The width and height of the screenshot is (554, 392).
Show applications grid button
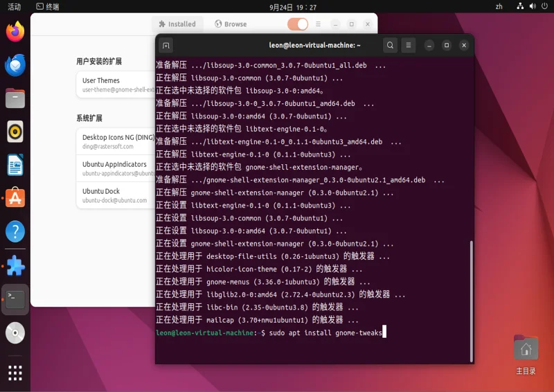(x=15, y=373)
